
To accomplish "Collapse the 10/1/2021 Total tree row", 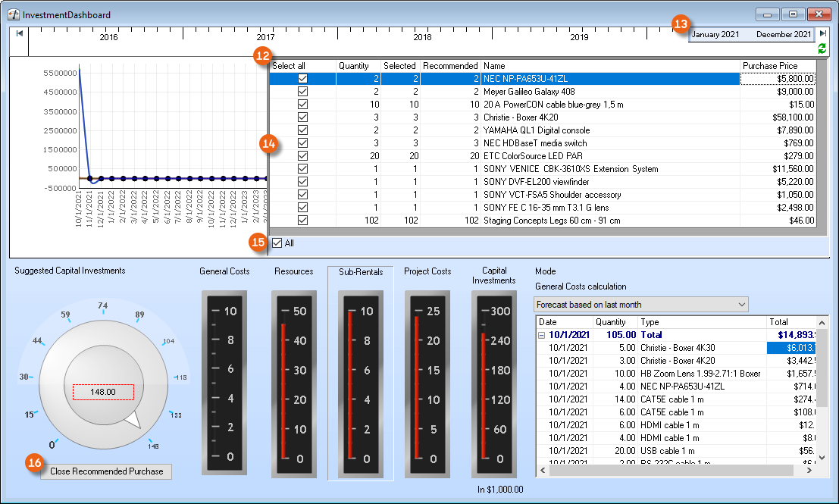I will click(x=542, y=334).
